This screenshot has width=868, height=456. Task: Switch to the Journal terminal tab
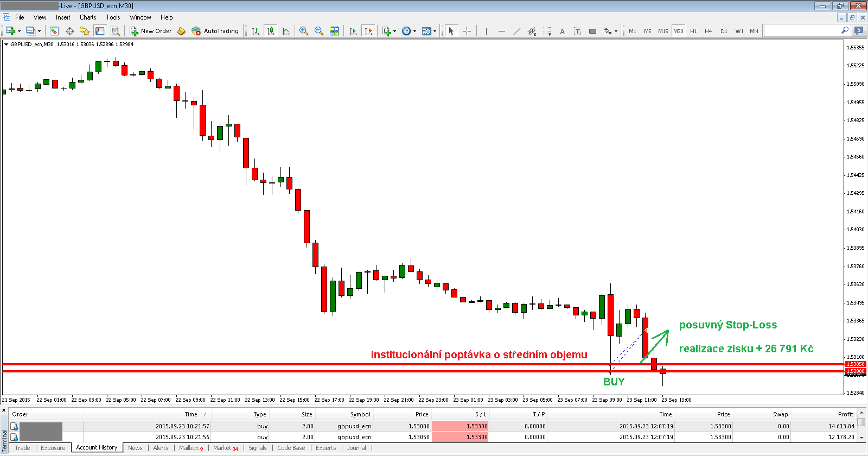click(x=356, y=448)
